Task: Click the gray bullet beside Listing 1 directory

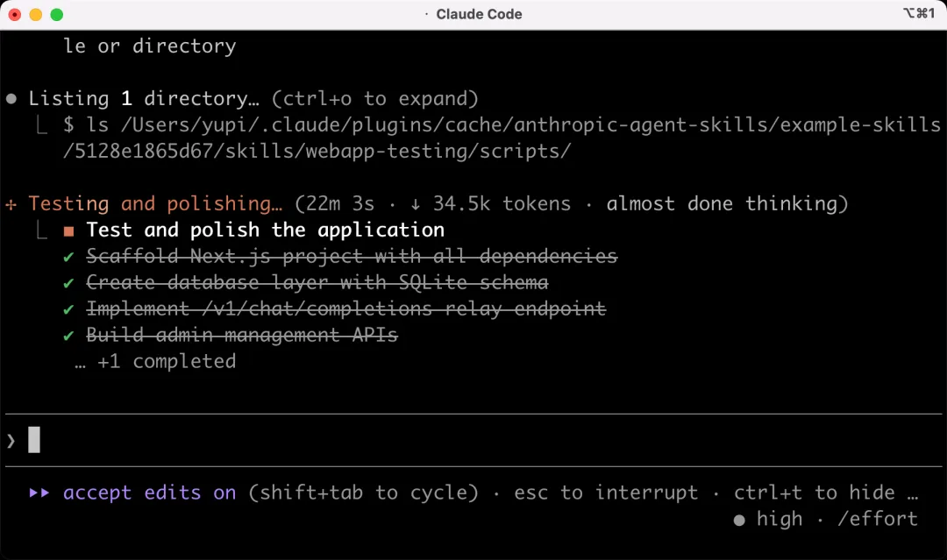Action: point(11,99)
